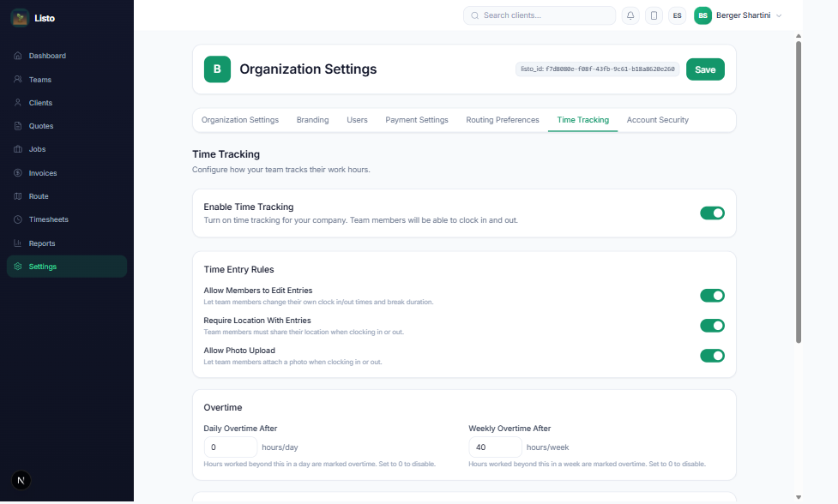Open the Organization Settings tab

click(x=240, y=120)
